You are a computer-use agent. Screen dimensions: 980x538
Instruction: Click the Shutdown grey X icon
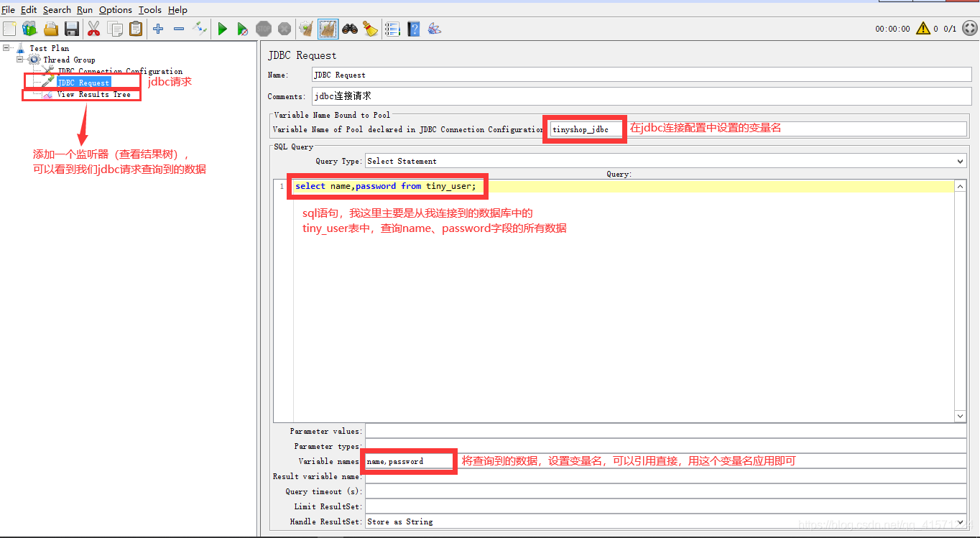[x=285, y=29]
